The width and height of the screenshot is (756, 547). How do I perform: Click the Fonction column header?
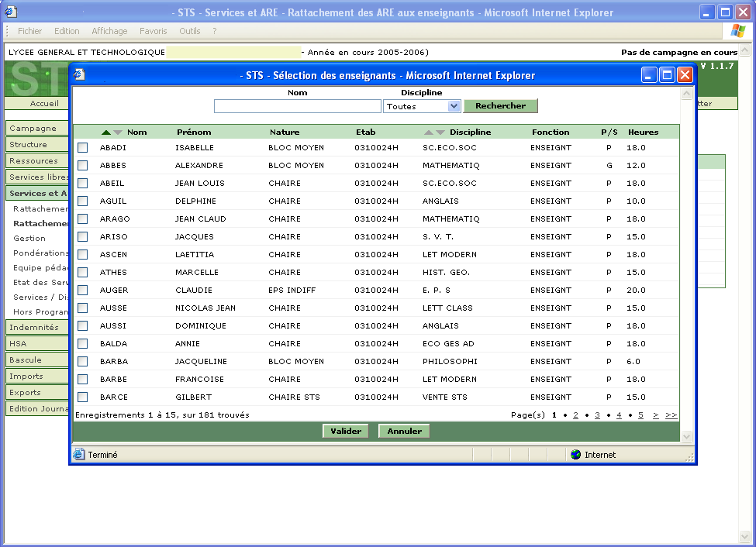point(551,132)
